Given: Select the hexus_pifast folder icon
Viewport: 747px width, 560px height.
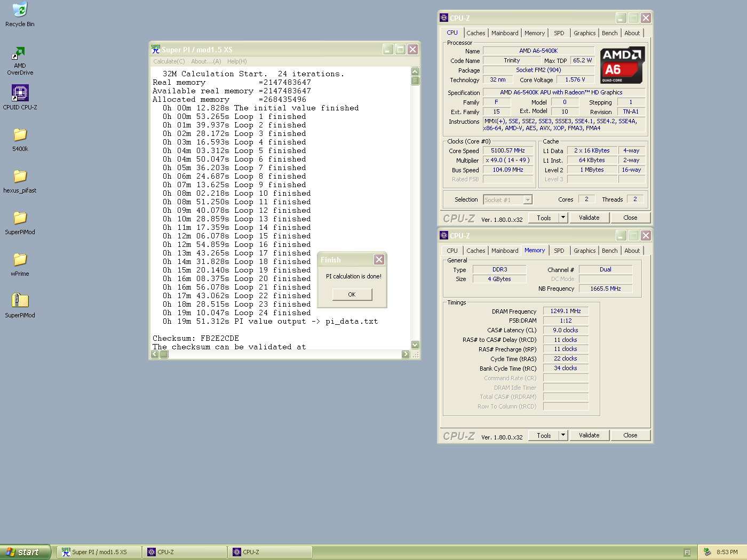Looking at the screenshot, I should (x=20, y=177).
